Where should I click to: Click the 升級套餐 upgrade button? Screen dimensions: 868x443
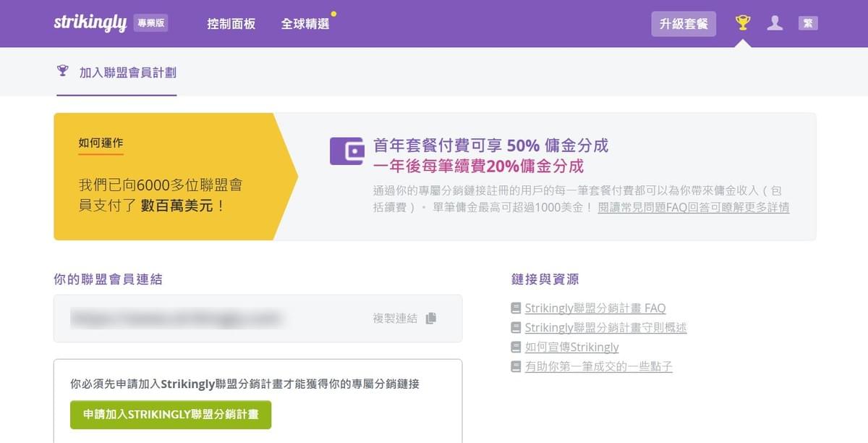(684, 23)
